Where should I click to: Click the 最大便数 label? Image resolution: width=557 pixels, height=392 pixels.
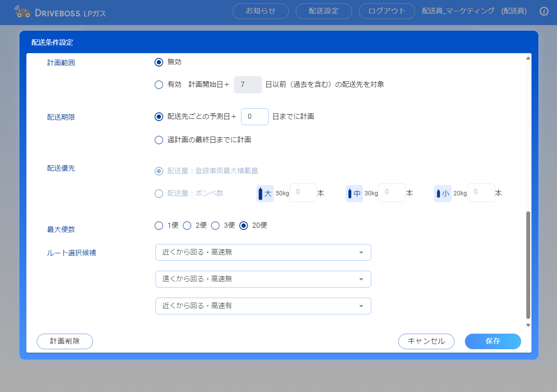(x=61, y=229)
